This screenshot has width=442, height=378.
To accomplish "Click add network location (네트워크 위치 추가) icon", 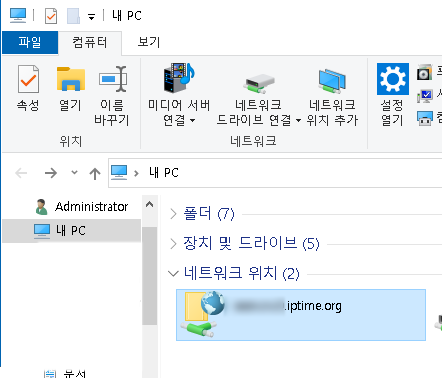I will (332, 81).
